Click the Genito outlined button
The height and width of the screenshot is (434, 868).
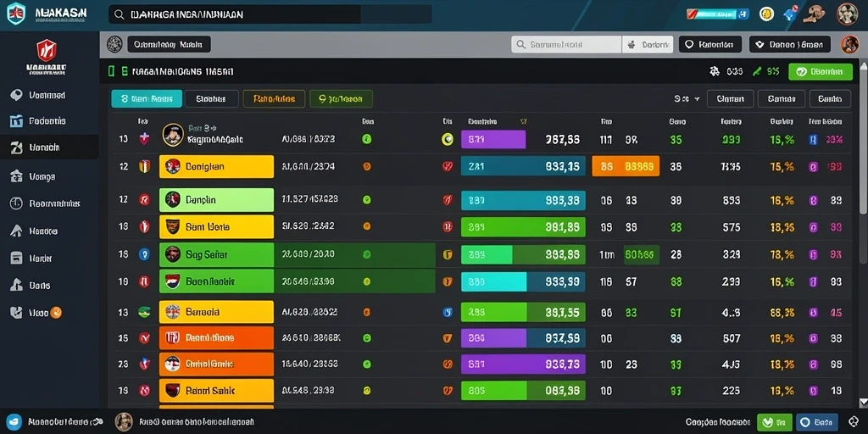tap(830, 99)
